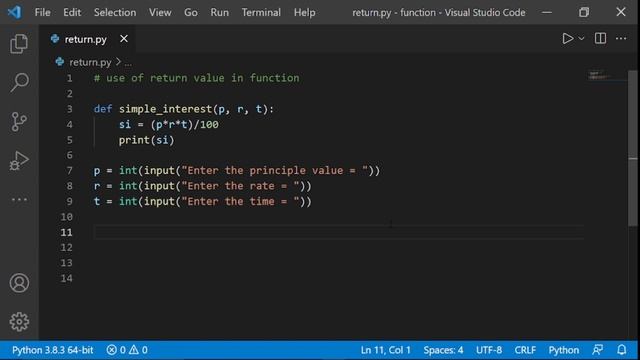
Task: Open the Explorer view in activity bar
Action: coord(19,43)
